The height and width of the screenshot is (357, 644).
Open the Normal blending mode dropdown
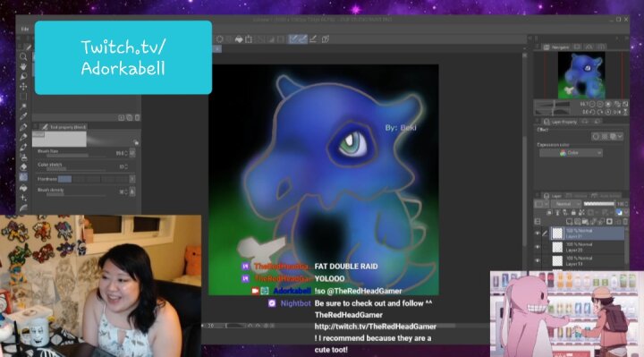(565, 204)
